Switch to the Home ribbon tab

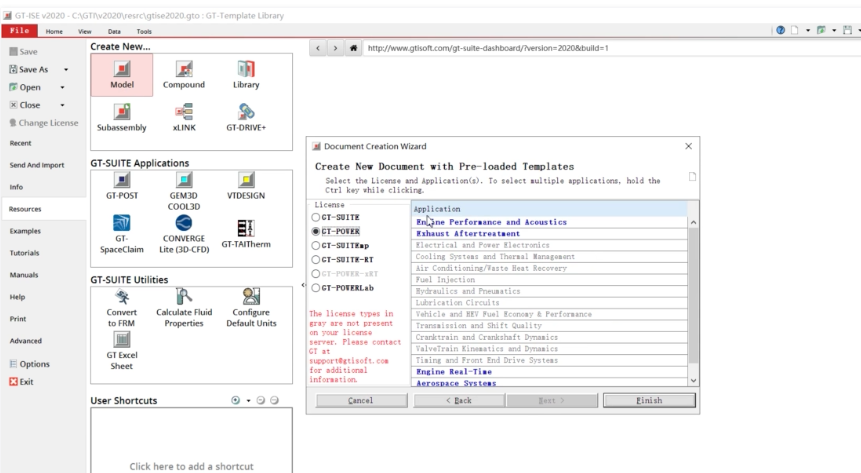coord(54,31)
